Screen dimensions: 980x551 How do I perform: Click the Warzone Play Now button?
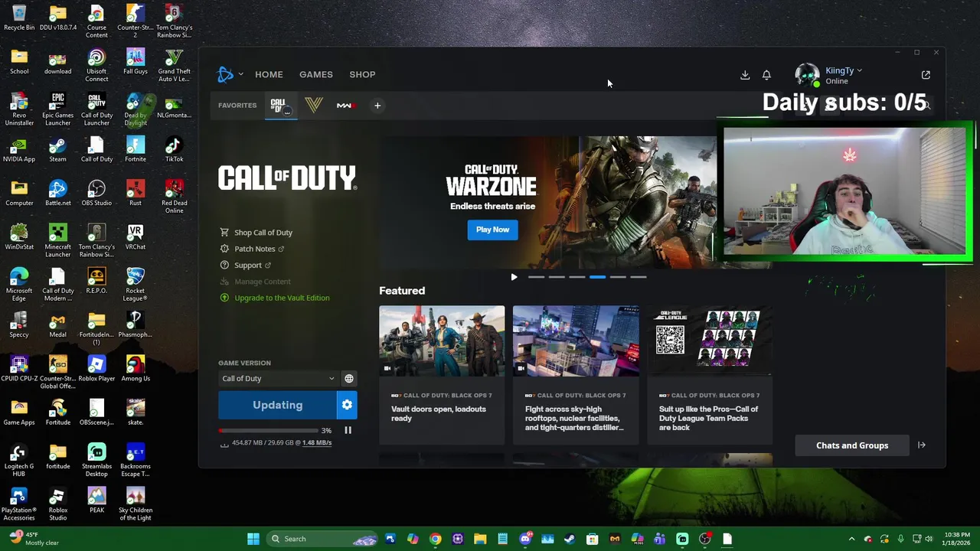tap(492, 230)
